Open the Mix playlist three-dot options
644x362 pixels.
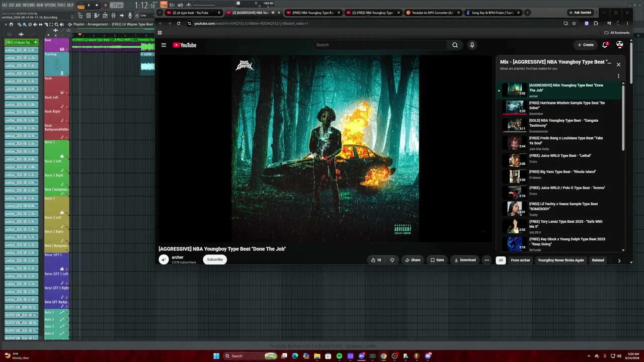pos(618,76)
